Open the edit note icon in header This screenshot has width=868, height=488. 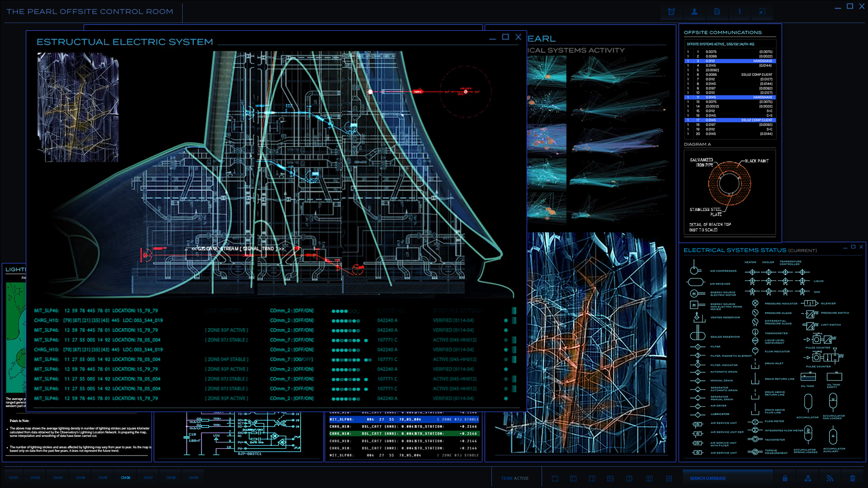pyautogui.click(x=762, y=12)
